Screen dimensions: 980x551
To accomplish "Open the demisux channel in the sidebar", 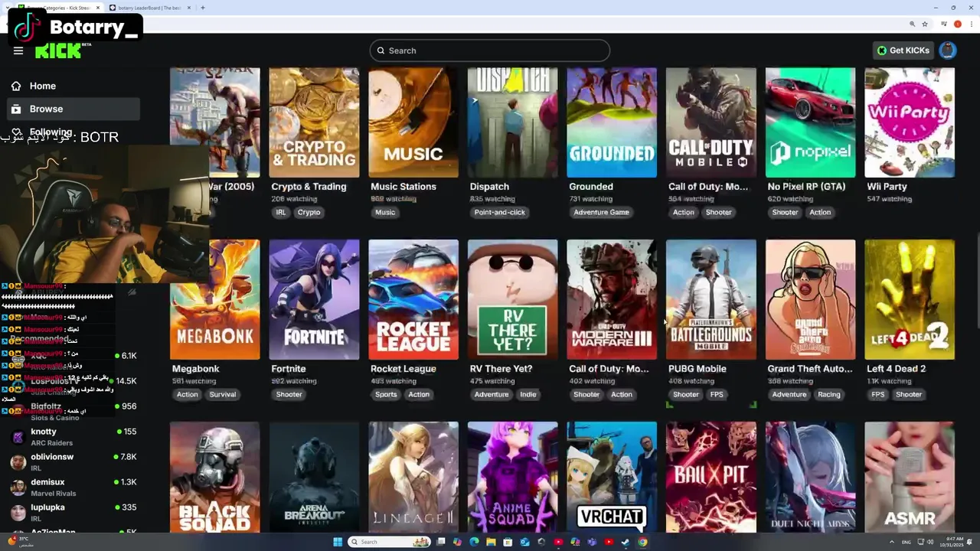I will coord(73,487).
